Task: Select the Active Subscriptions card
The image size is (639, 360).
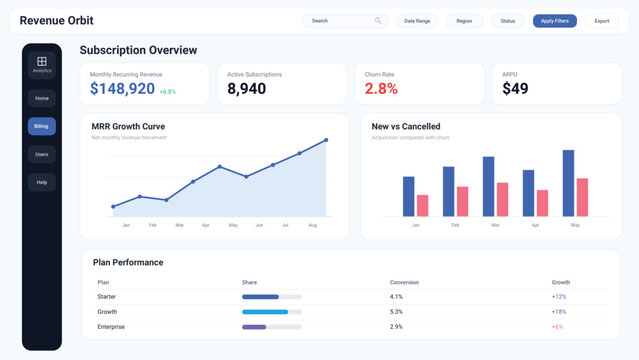Action: pos(282,84)
